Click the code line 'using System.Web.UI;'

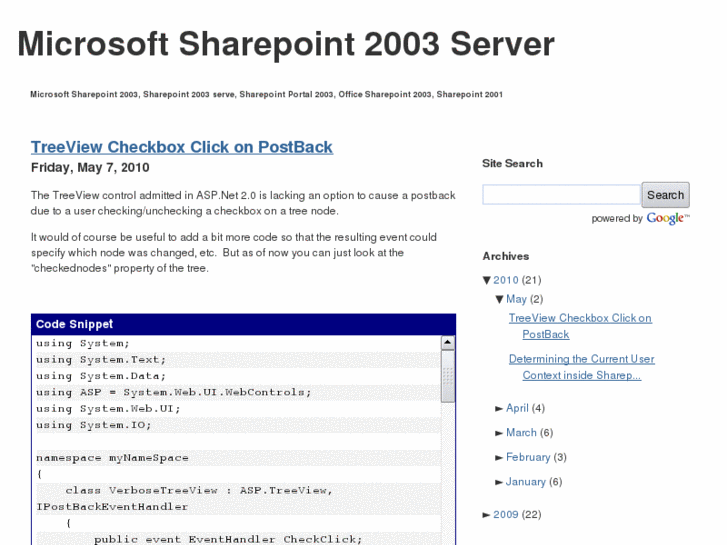pos(108,409)
